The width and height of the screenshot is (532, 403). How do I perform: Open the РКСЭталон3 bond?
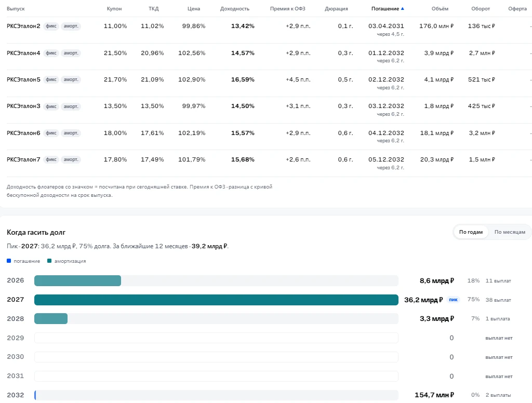[23, 106]
